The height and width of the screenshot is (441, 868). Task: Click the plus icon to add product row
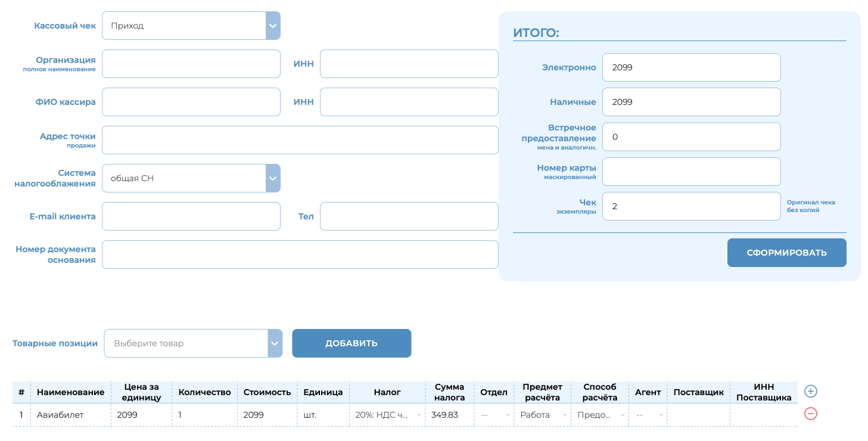pyautogui.click(x=810, y=392)
